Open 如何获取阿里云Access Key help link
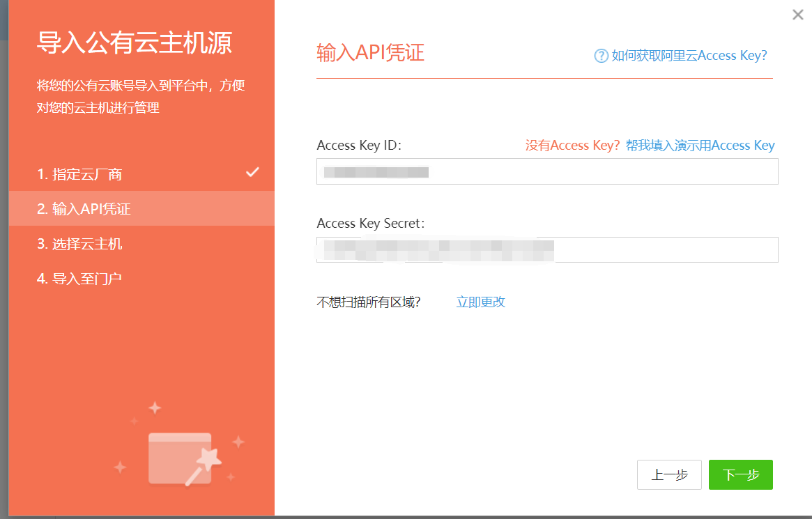 (690, 56)
